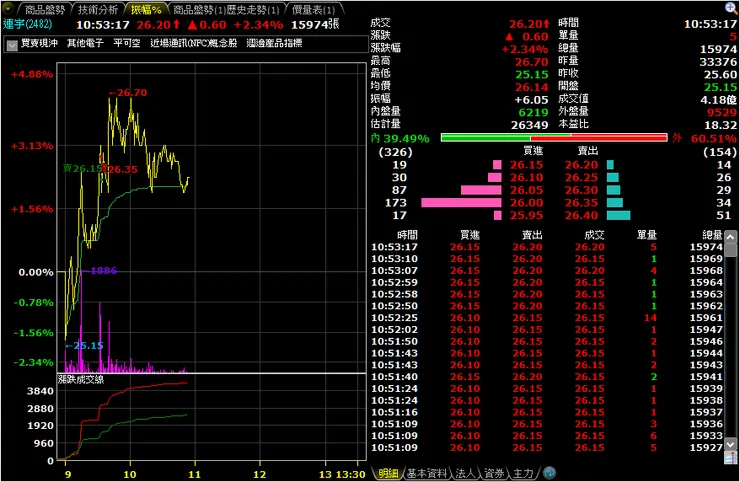Select the 明細 bottom tab
The width and height of the screenshot is (740, 482).
point(388,473)
